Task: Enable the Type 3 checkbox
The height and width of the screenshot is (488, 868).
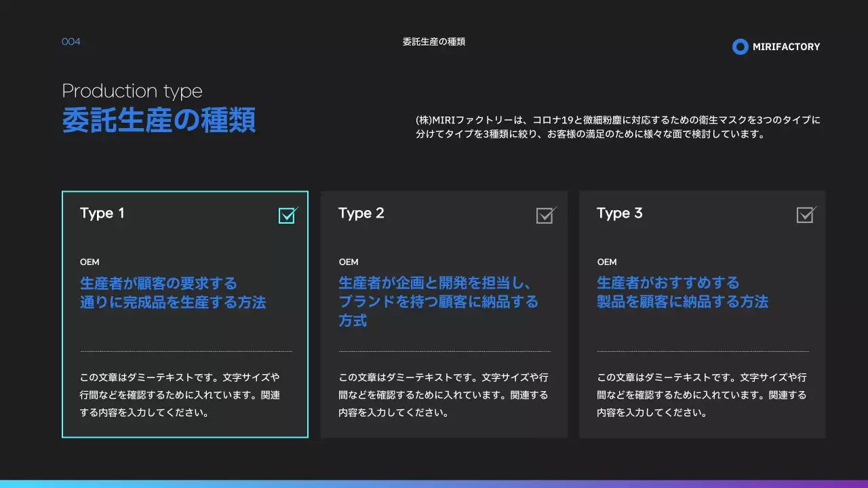Action: click(805, 216)
